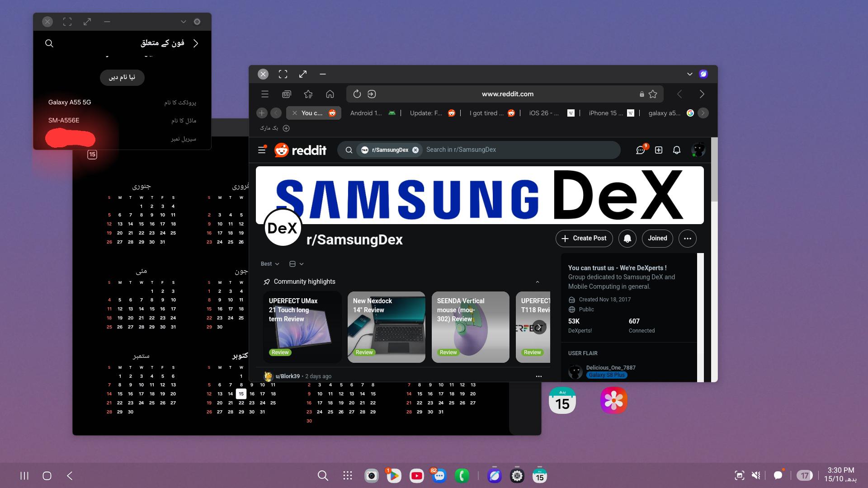
Task: Toggle subreddit notification bell next to Joined
Action: click(627, 238)
